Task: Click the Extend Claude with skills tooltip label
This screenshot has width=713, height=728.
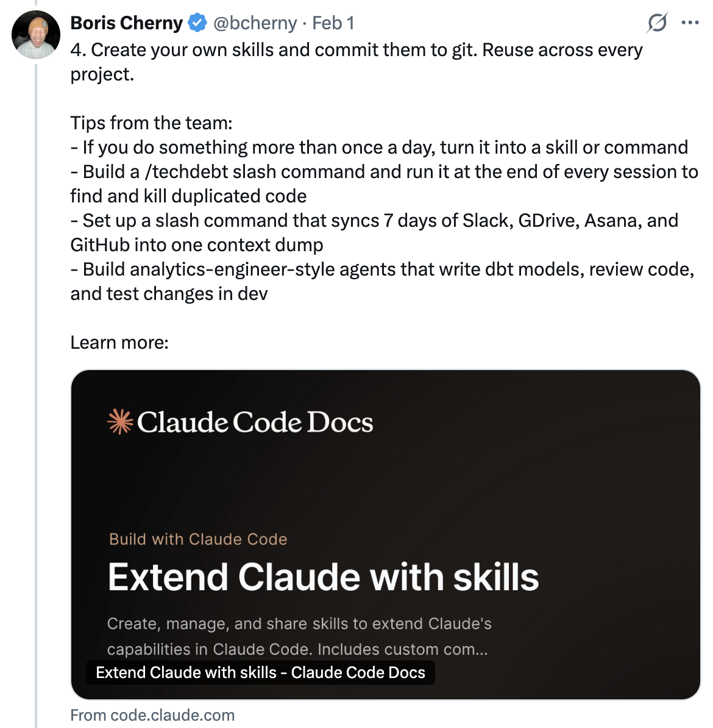Action: 260,673
